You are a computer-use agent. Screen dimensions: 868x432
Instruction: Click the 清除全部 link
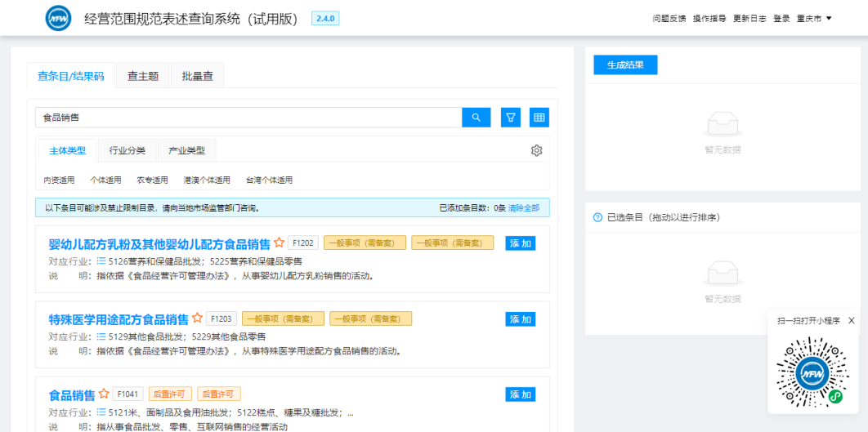tap(524, 208)
